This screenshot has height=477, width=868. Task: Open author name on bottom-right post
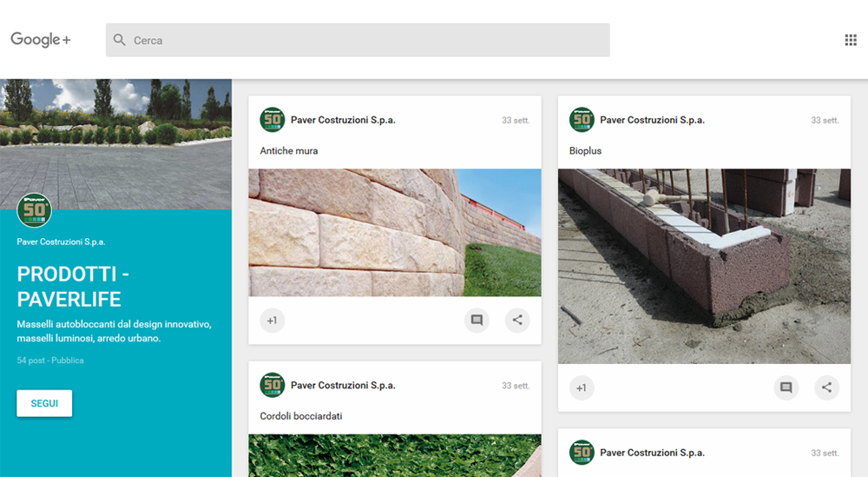[652, 453]
